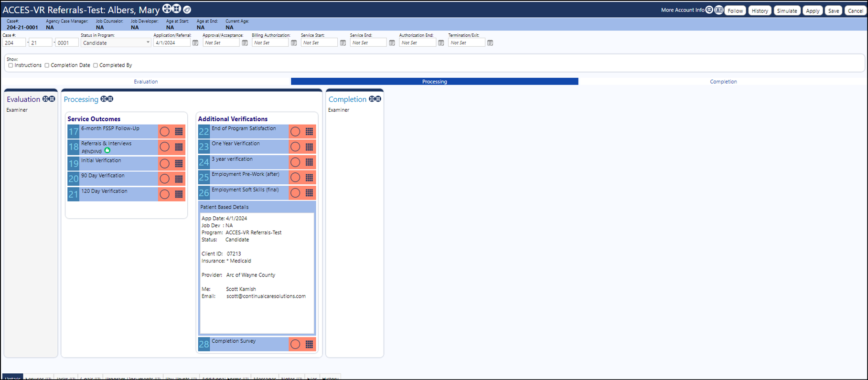Open calendar picker for Termination/Exit date
The height and width of the screenshot is (380, 868).
(490, 43)
